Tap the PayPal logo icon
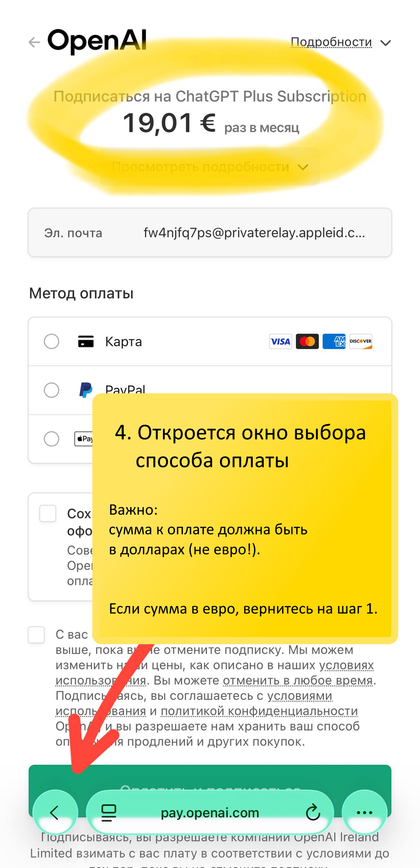 point(86,390)
